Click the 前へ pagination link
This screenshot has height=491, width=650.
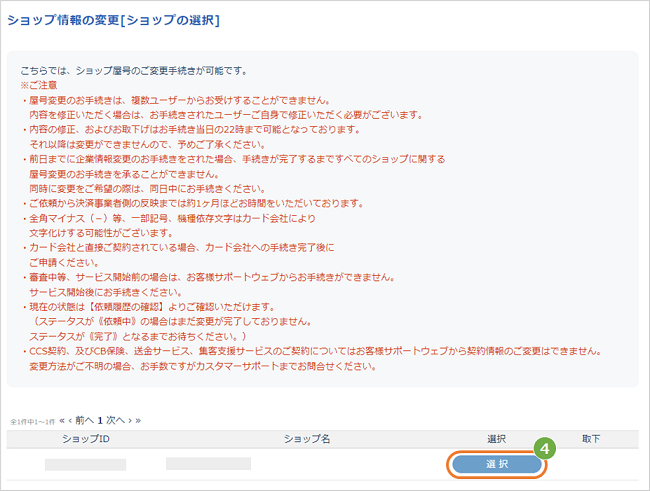(85, 421)
